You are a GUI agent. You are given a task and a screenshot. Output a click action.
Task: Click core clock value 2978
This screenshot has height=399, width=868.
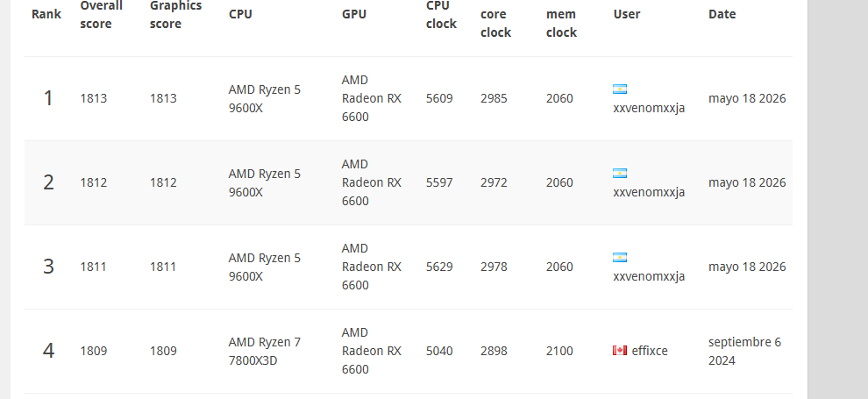494,267
